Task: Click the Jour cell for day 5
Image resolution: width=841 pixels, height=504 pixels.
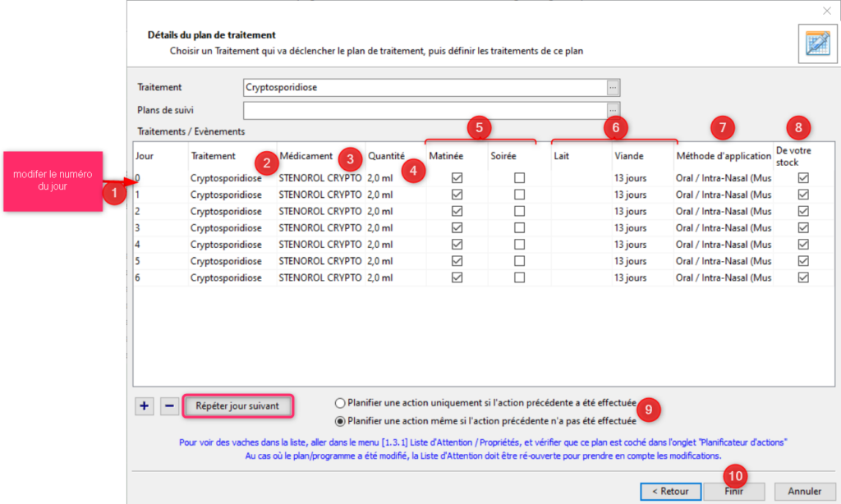Action: click(x=160, y=261)
